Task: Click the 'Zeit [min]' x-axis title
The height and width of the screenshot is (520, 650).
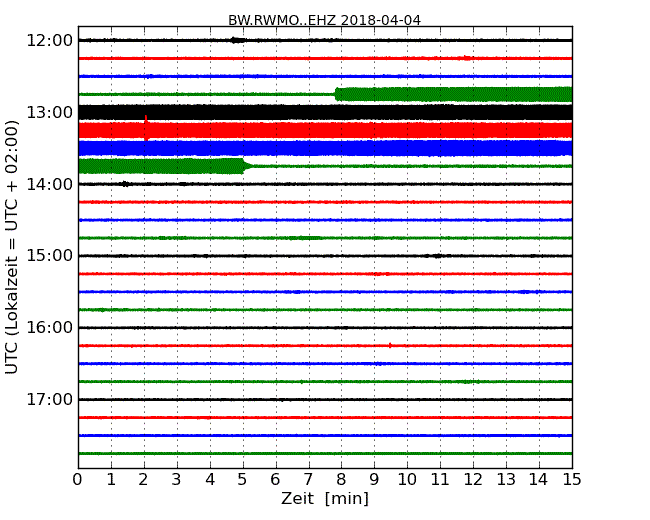Action: [x=325, y=498]
